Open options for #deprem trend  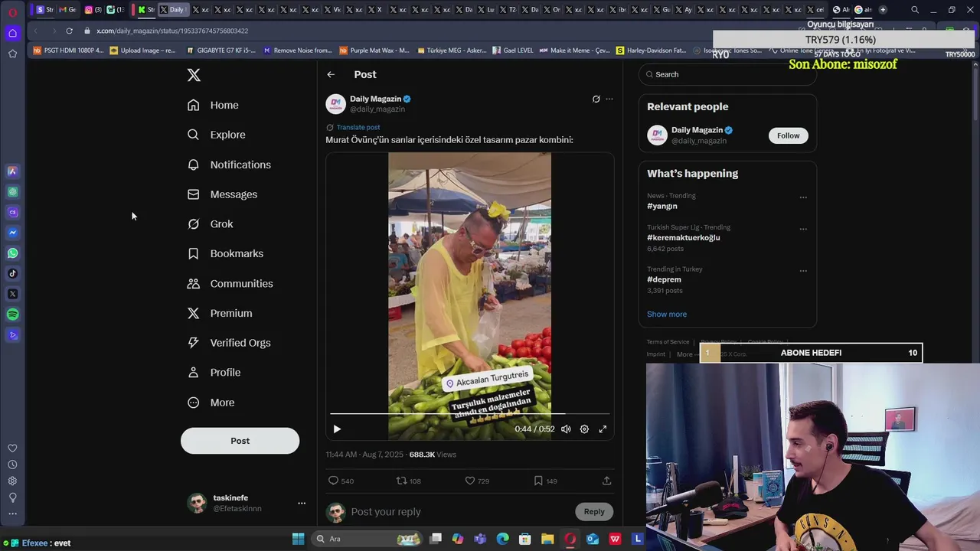click(803, 271)
